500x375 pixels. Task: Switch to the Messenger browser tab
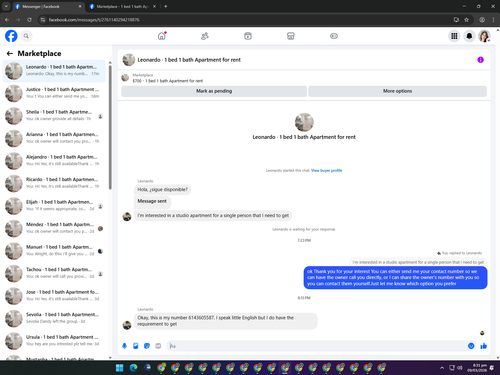click(49, 6)
